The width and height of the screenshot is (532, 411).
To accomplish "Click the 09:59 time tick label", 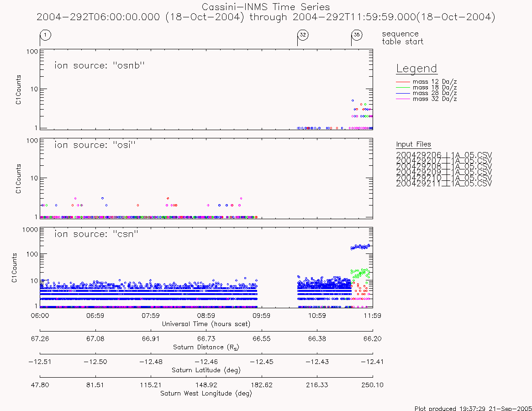I will [262, 316].
